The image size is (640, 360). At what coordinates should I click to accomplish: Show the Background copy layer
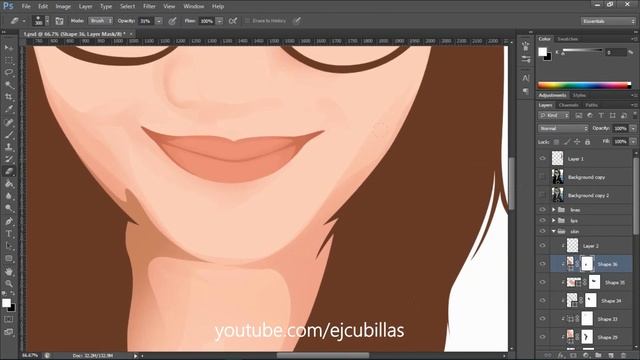542,177
